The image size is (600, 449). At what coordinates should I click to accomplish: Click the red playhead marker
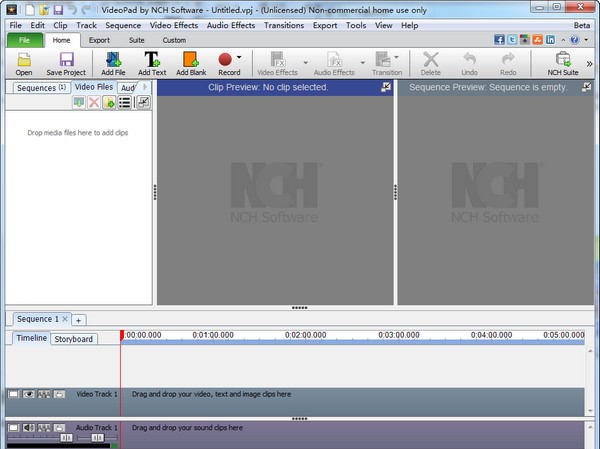coord(122,336)
